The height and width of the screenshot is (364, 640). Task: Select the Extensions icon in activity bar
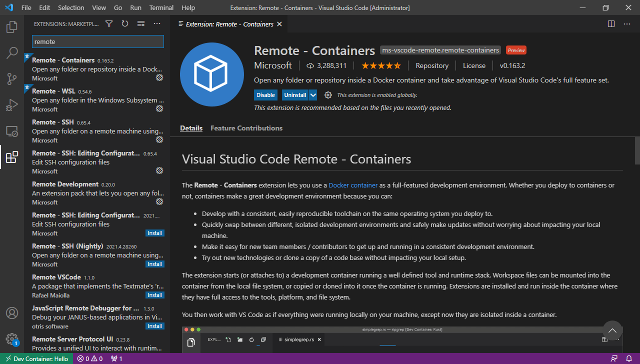(x=12, y=157)
